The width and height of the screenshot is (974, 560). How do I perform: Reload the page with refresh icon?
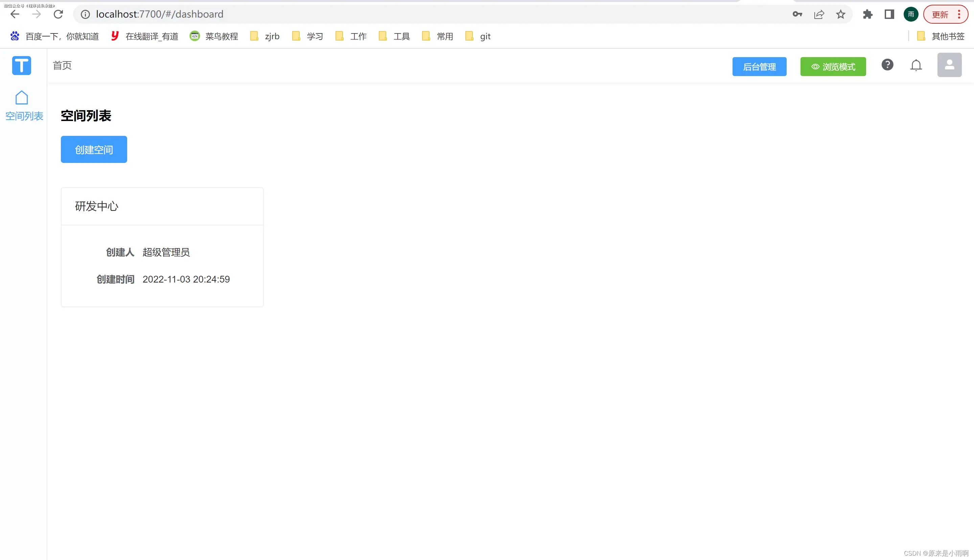click(59, 15)
